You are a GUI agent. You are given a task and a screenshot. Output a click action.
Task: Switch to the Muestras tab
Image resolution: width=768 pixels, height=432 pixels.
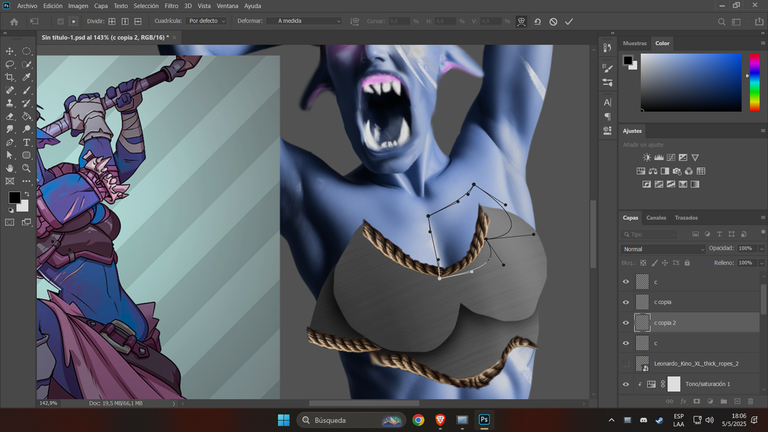point(635,43)
